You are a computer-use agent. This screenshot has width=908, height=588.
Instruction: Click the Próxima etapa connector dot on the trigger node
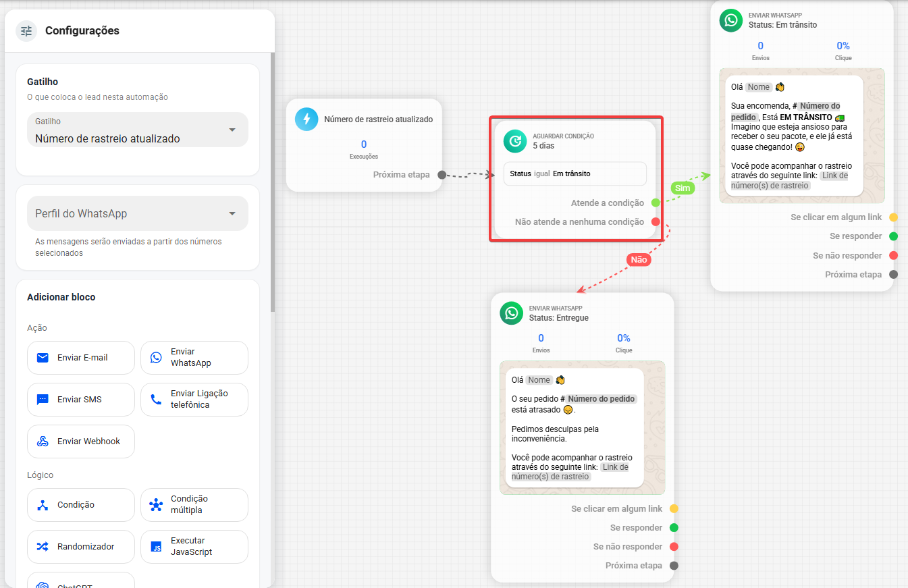click(442, 175)
